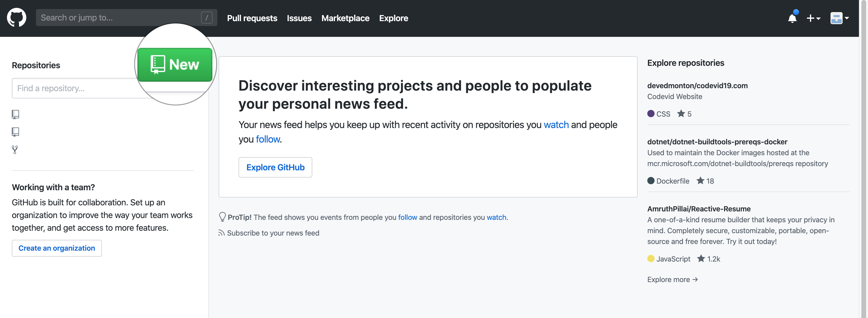Expand the plus create-new dropdown
The height and width of the screenshot is (318, 868).
pyautogui.click(x=813, y=18)
